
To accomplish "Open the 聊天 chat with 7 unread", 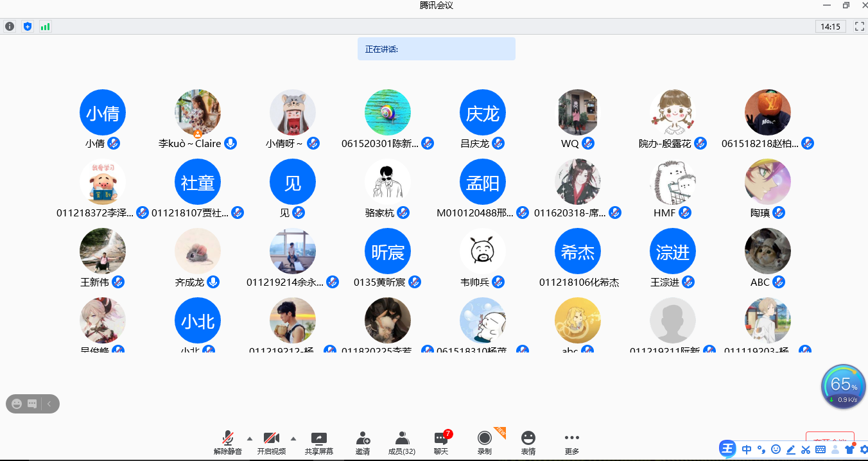I will (440, 442).
